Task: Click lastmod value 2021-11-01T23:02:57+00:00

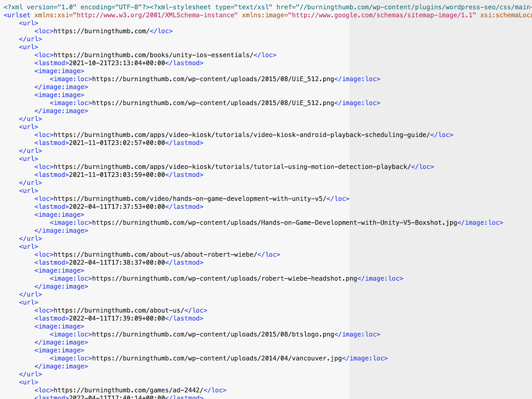Action: click(x=117, y=143)
